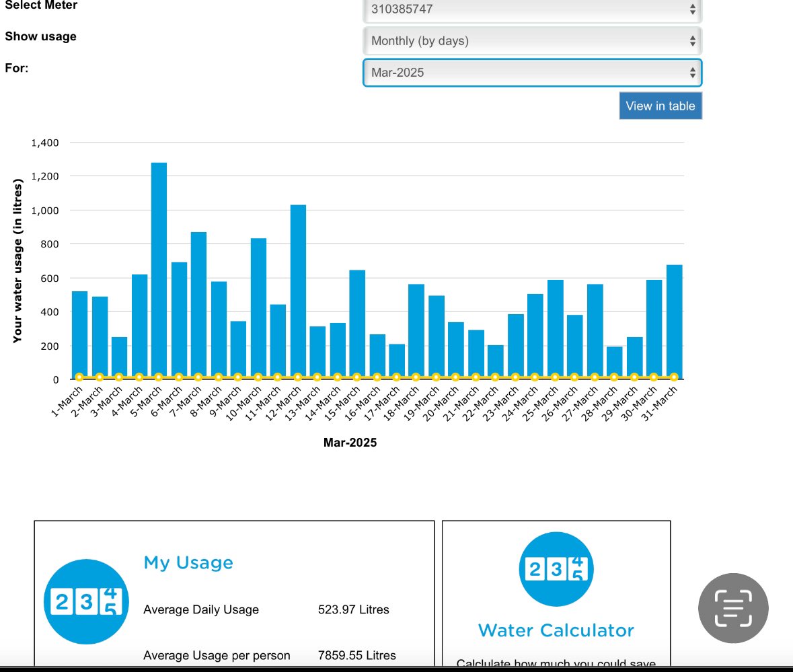
Task: Click the 12-March usage bar
Action: (x=298, y=292)
